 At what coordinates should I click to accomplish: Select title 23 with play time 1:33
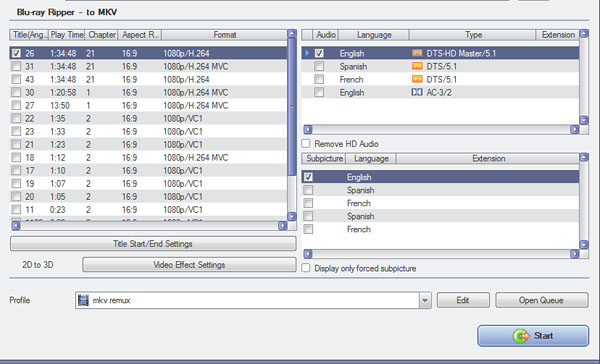click(148, 131)
